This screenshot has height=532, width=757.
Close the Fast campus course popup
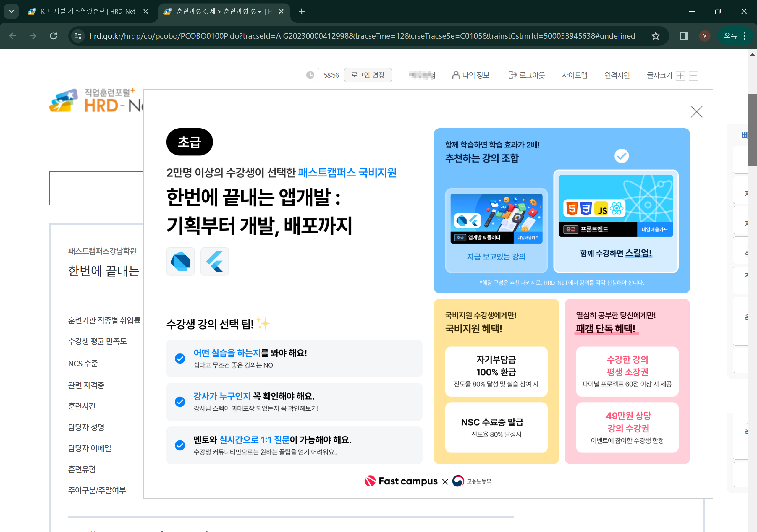pos(696,112)
